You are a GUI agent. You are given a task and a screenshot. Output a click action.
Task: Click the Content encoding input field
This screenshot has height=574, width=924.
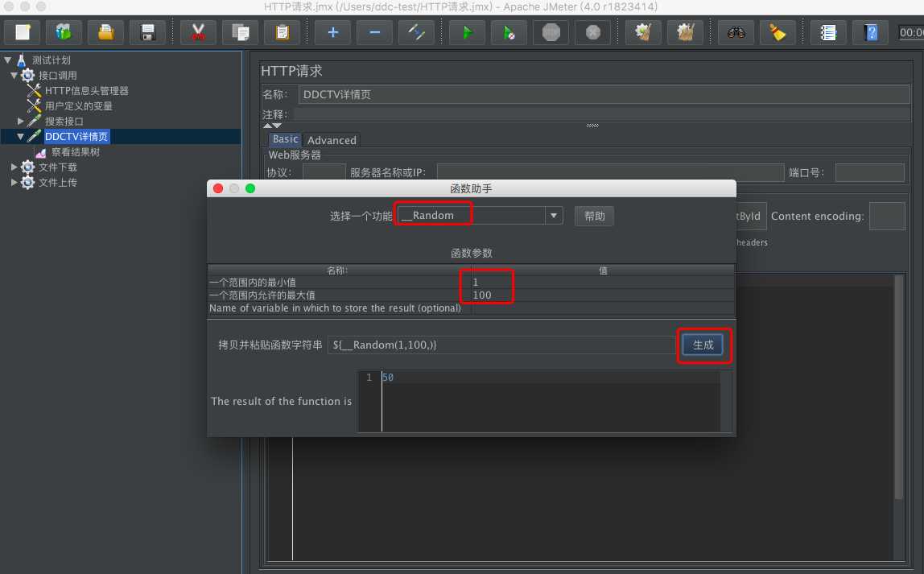tap(887, 216)
